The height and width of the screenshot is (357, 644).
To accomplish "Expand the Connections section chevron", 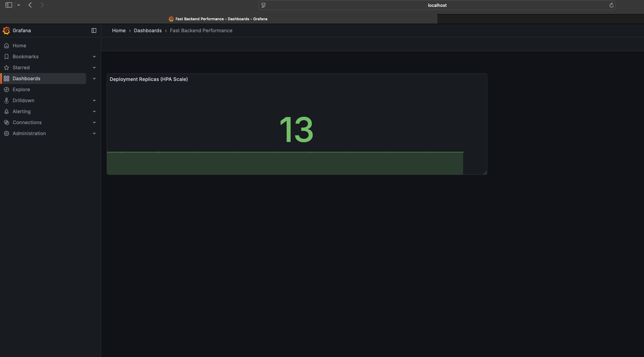I will tap(94, 122).
